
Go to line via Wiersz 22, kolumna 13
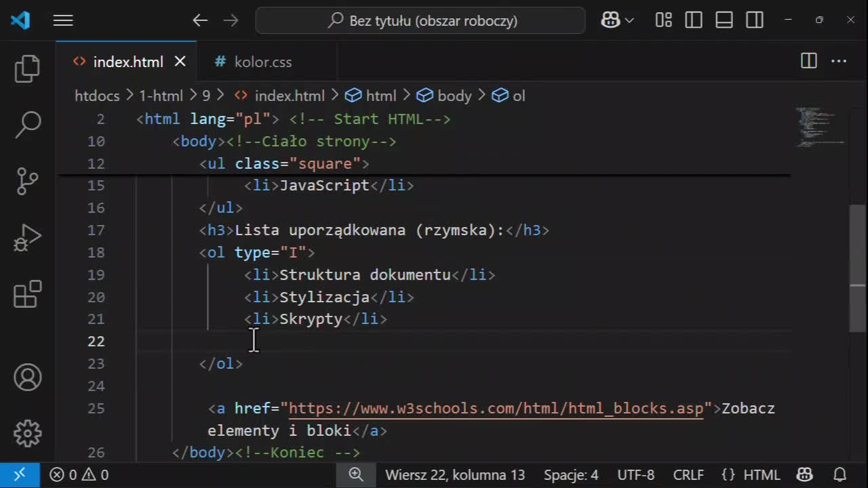455,475
